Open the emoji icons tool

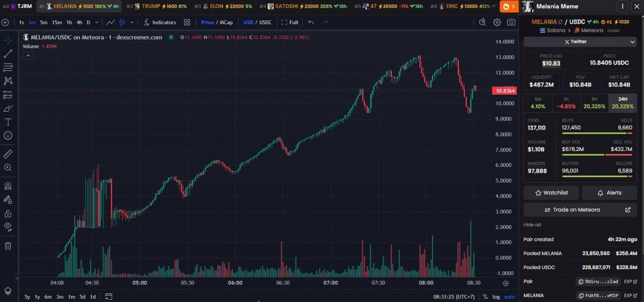click(x=8, y=135)
